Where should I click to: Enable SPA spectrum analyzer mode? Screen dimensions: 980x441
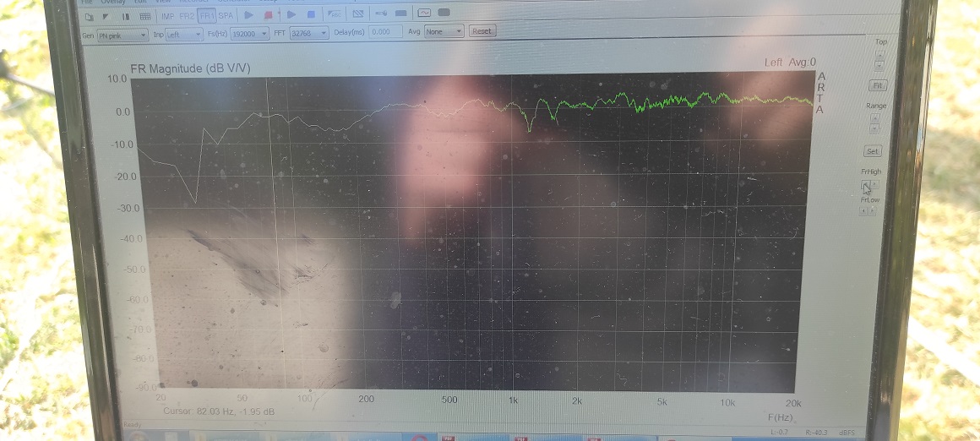point(226,16)
